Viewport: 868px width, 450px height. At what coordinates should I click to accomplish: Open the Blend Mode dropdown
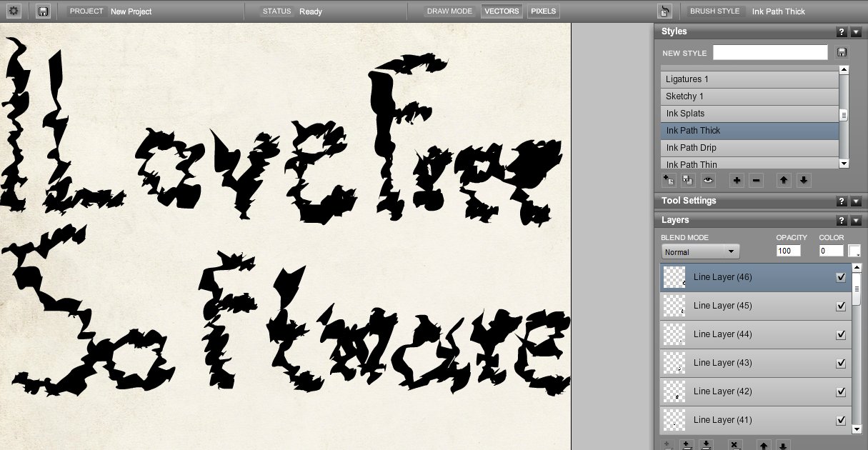pyautogui.click(x=700, y=251)
